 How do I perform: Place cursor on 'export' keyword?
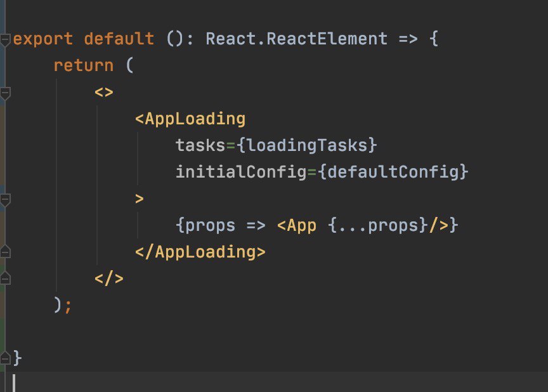pos(43,39)
